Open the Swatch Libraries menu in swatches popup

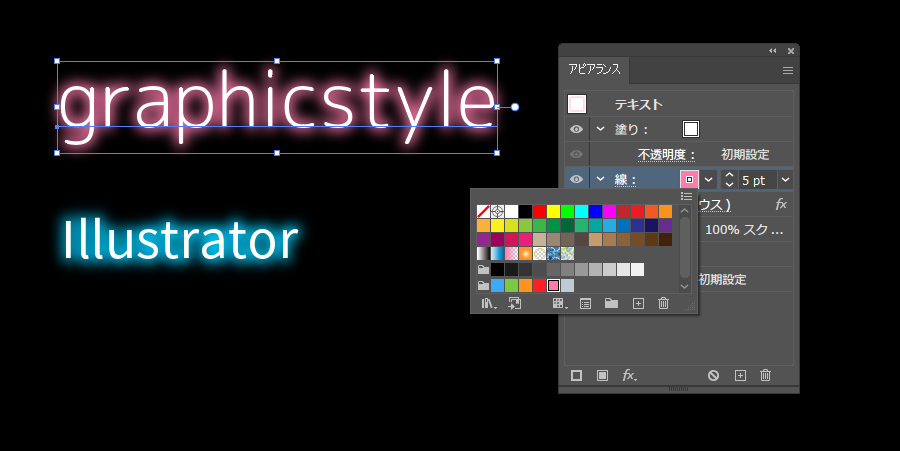click(x=488, y=304)
